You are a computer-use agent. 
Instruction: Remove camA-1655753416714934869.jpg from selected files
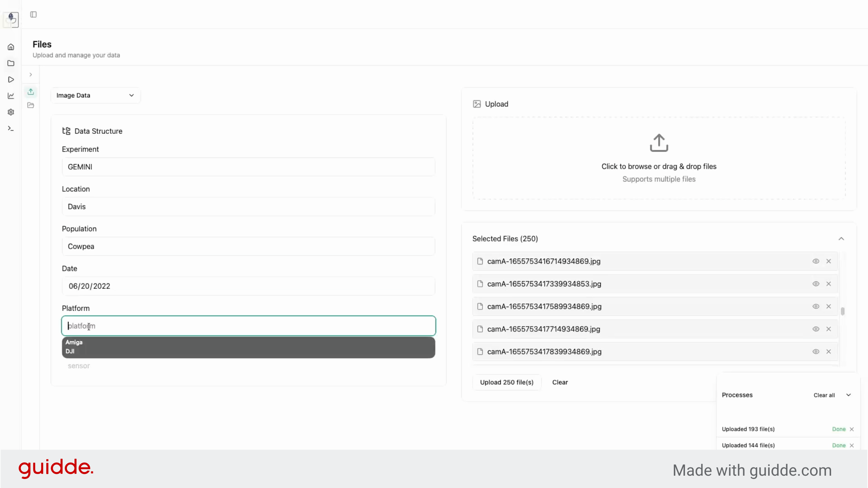(x=829, y=261)
